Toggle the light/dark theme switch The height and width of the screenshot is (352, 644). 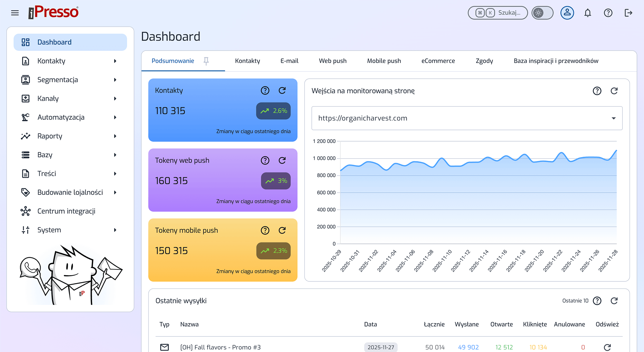click(542, 13)
